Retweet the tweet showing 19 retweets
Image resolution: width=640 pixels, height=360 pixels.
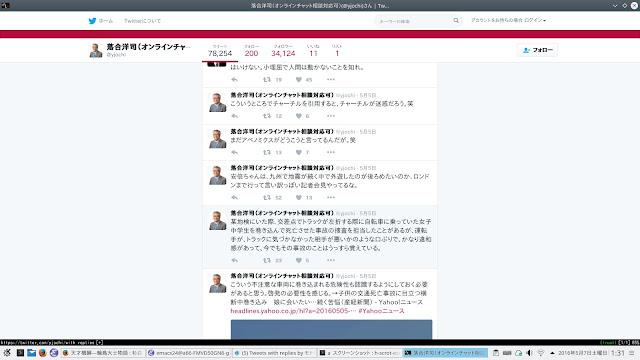coord(267,80)
